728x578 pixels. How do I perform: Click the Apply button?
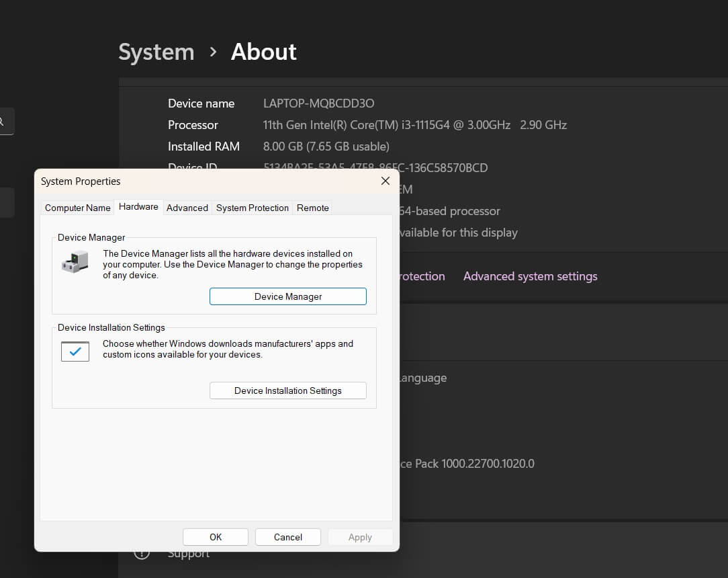(360, 536)
